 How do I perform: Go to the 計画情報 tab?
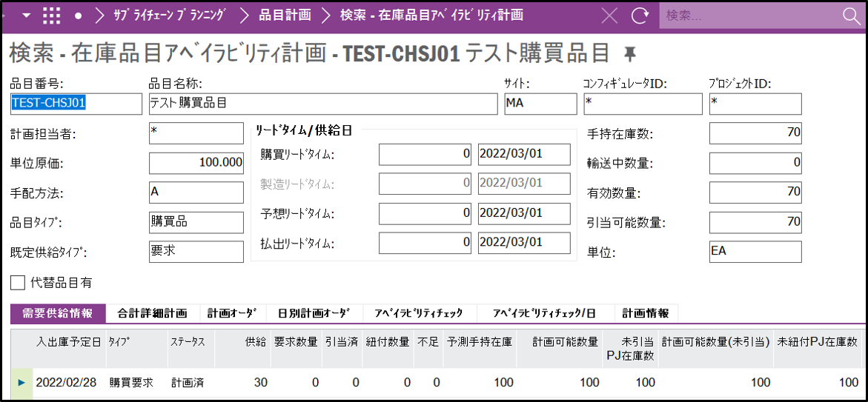645,313
